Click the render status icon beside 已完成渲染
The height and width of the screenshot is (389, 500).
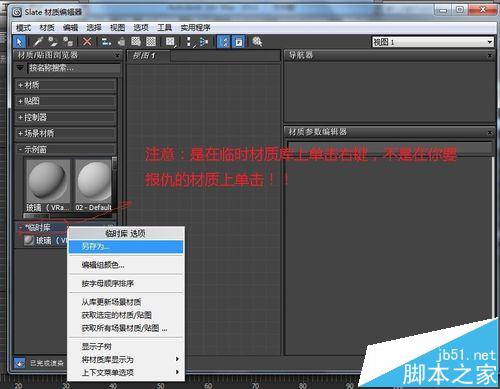(x=20, y=363)
